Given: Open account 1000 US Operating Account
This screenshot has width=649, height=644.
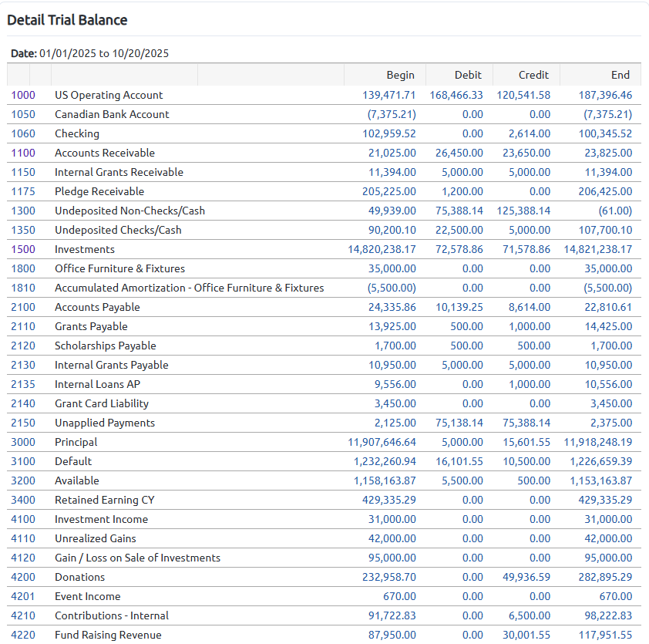Looking at the screenshot, I should click(22, 95).
